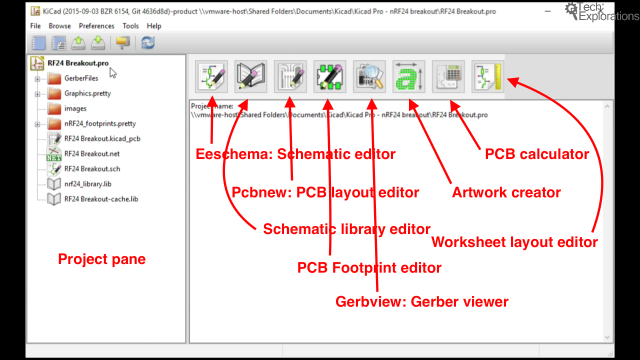The width and height of the screenshot is (640, 360).
Task: Launch Pcbnew PCB layout editor icon
Action: tap(290, 76)
